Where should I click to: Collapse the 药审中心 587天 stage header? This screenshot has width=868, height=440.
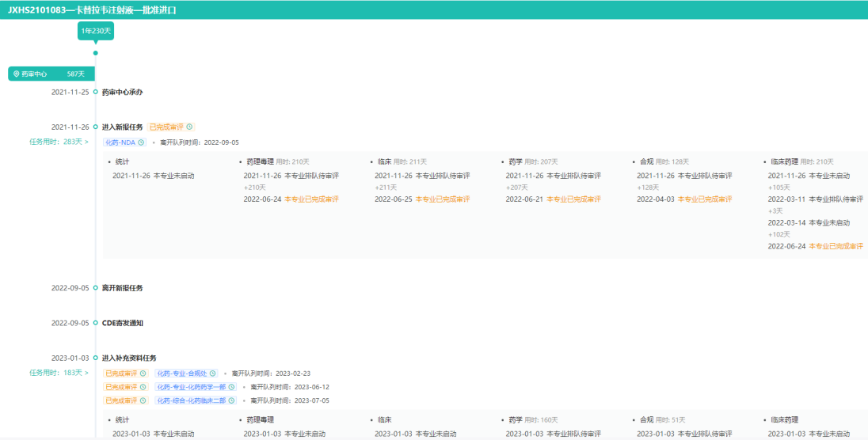point(51,74)
